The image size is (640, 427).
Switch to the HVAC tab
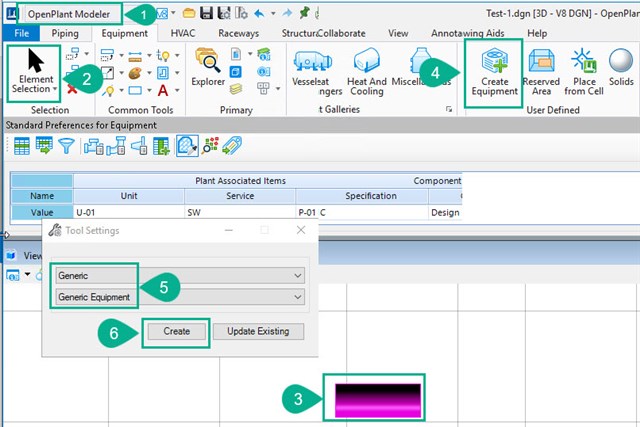coord(183,33)
